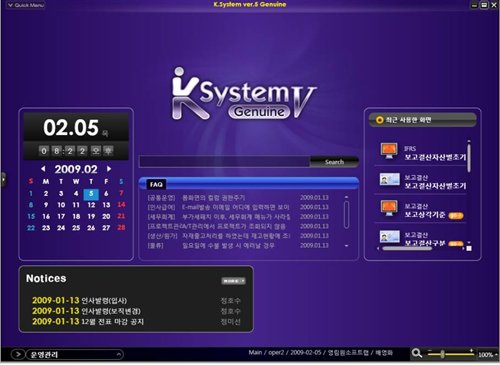Click the FAQ list vertical scrollbar thumb
500x365 pixels.
[x=347, y=214]
